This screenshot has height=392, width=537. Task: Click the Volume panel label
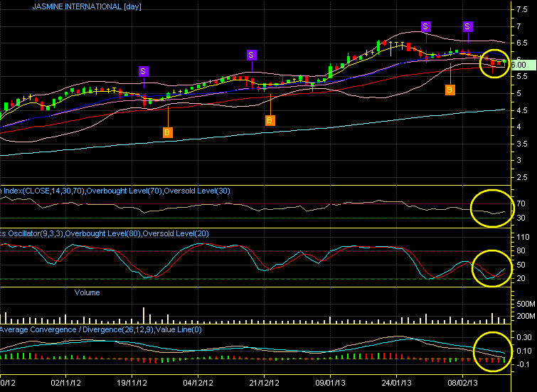click(x=87, y=292)
